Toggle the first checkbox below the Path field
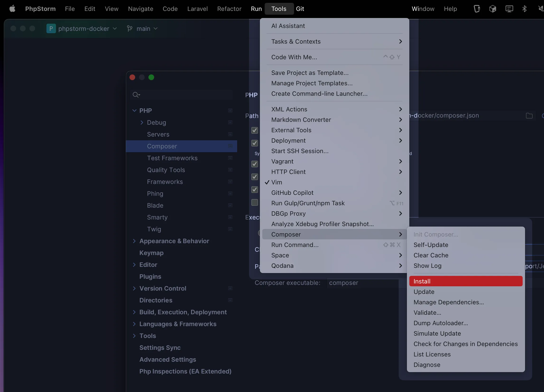Screen dimensions: 544x392 254,130
